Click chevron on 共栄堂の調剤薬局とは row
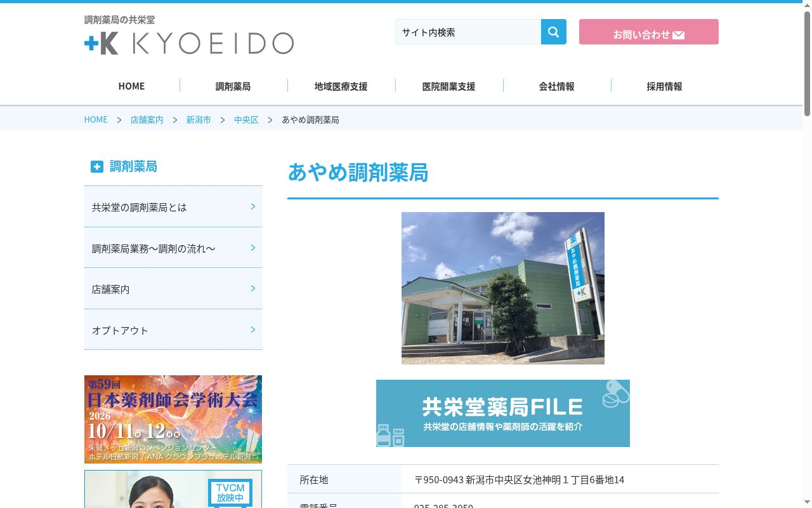 click(x=253, y=206)
